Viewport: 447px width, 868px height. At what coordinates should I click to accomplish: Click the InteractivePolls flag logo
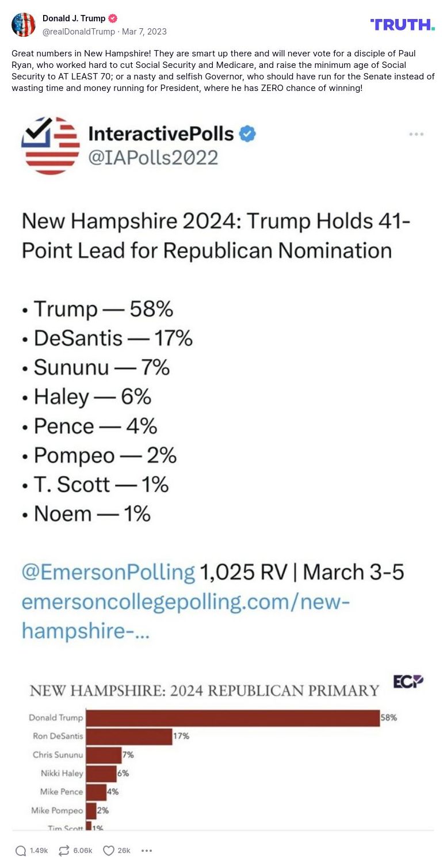tap(51, 146)
